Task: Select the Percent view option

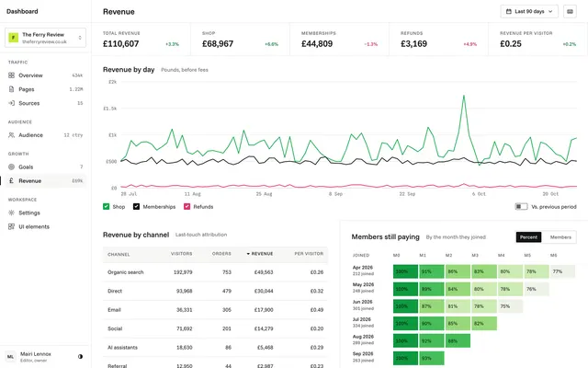Action: (x=529, y=237)
